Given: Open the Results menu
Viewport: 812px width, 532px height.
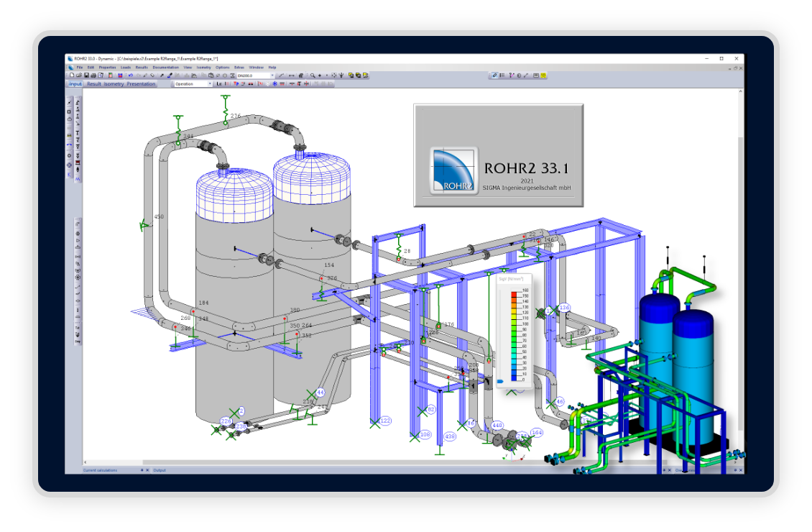Looking at the screenshot, I should coord(142,68).
